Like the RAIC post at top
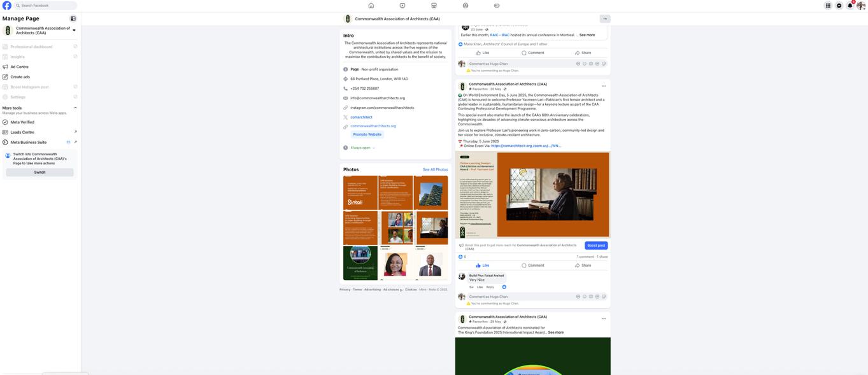The width and height of the screenshot is (868, 375). pos(482,53)
